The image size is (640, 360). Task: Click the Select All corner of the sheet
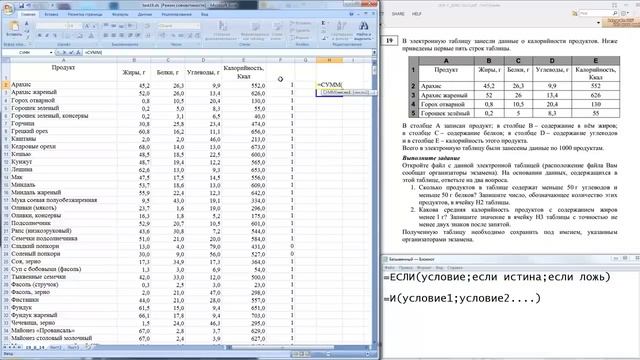coord(5,60)
